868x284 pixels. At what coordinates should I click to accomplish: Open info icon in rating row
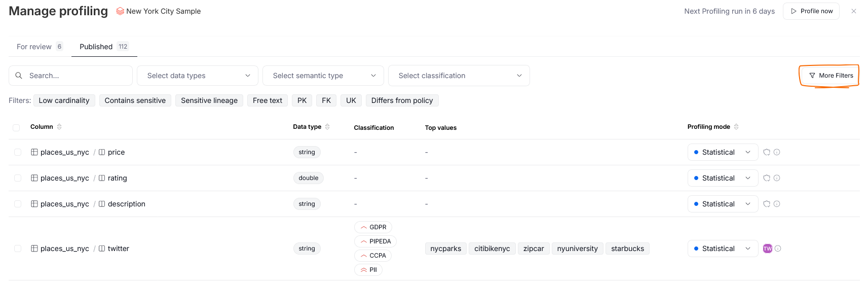[x=777, y=178]
